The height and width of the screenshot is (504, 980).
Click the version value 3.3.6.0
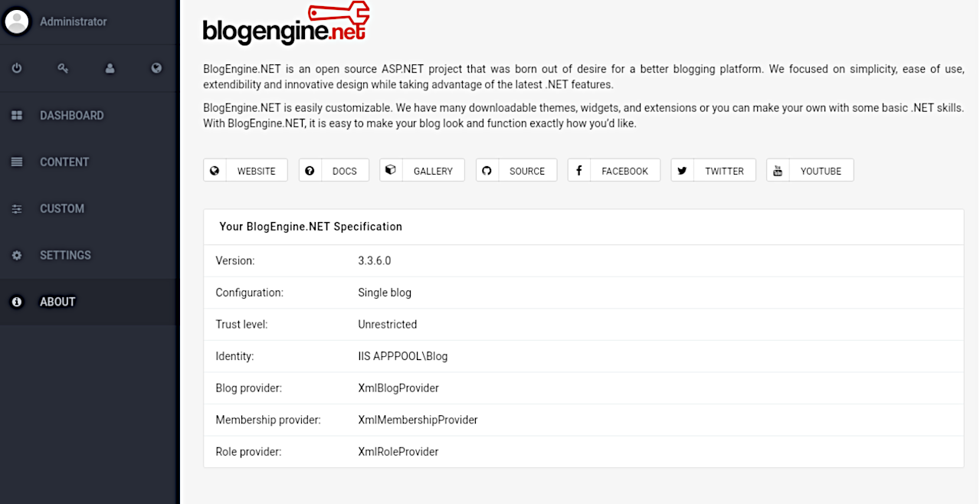[375, 260]
